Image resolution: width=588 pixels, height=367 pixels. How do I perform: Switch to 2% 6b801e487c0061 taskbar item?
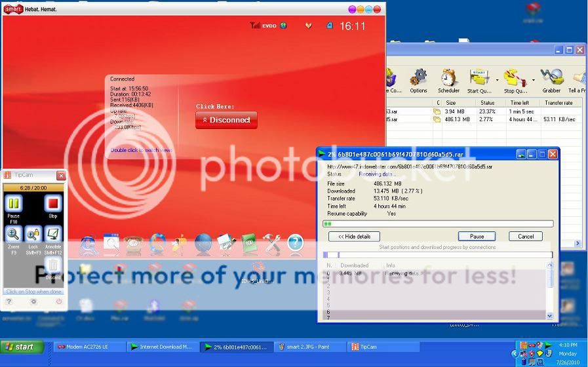click(236, 347)
